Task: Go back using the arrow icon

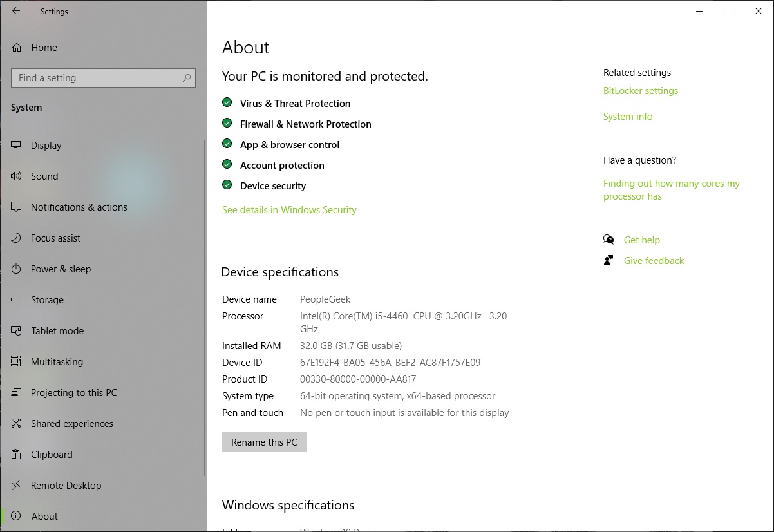Action: pyautogui.click(x=16, y=11)
